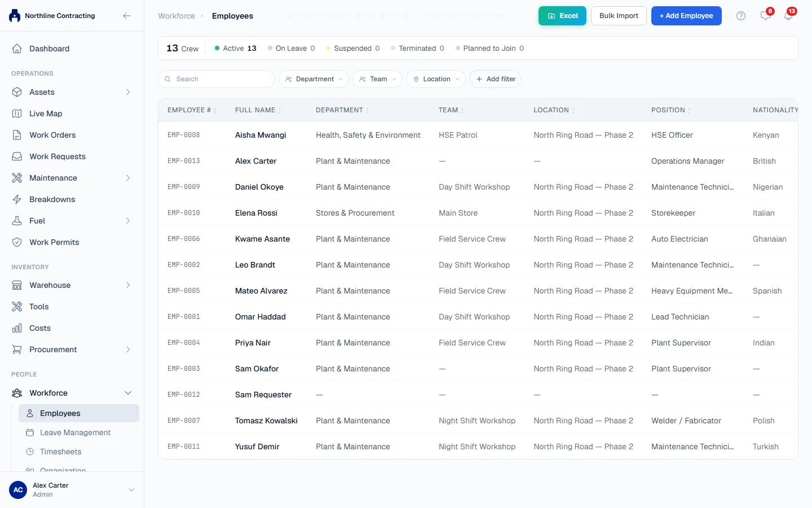This screenshot has height=508, width=812.
Task: Go to Workforce breadcrumb link
Action: click(x=176, y=16)
